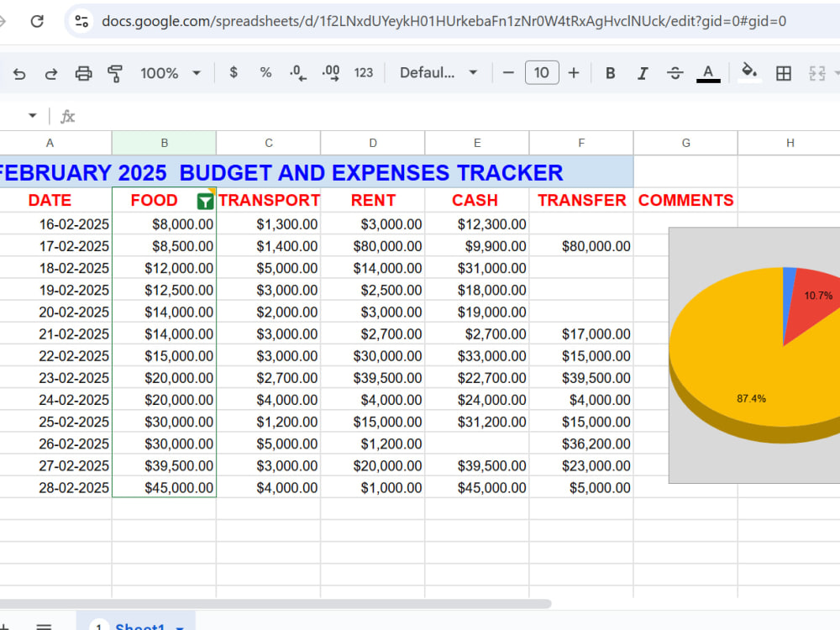Select date cell 28-02-2025
Screen dimensions: 840x630
(x=55, y=487)
